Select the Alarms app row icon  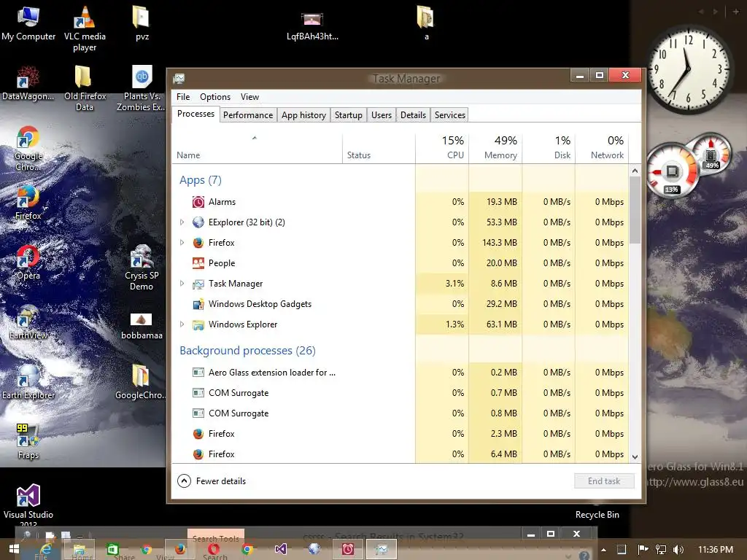(x=198, y=202)
